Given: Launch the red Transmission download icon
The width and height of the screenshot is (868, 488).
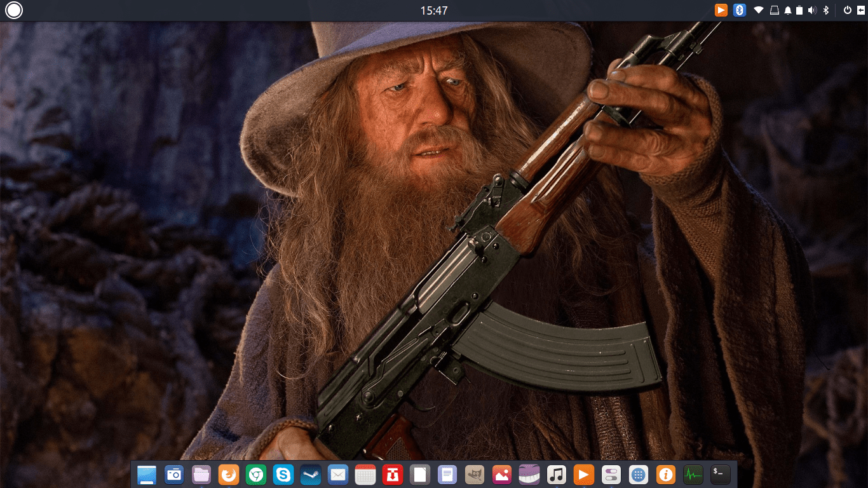Looking at the screenshot, I should click(393, 474).
